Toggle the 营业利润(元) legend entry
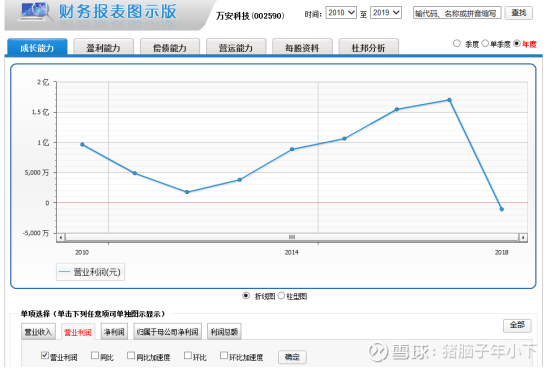 tap(90, 272)
